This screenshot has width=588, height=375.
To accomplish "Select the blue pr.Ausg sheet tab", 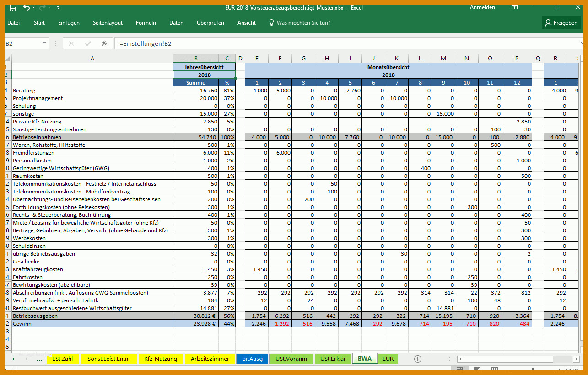I will 253,359.
